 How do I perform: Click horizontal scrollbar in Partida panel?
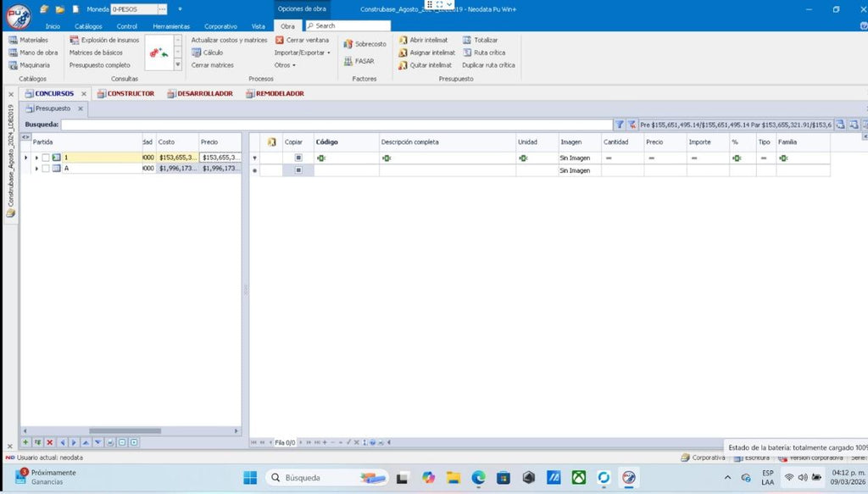125,431
